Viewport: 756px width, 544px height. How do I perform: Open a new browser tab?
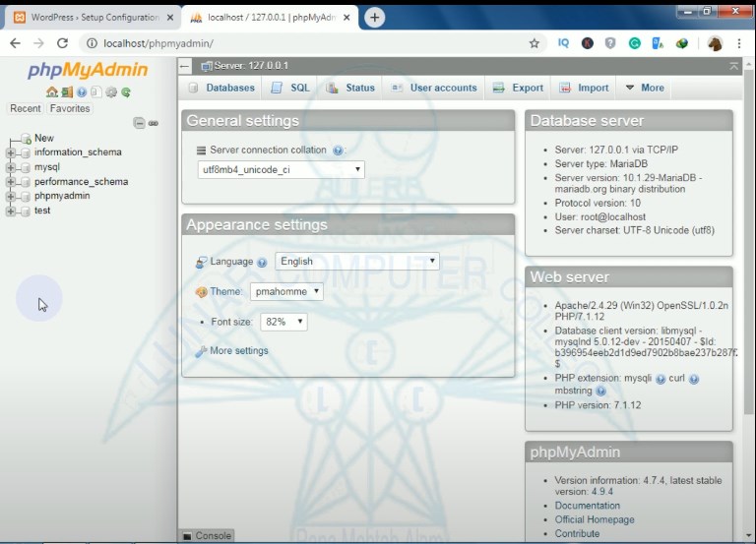[x=375, y=18]
